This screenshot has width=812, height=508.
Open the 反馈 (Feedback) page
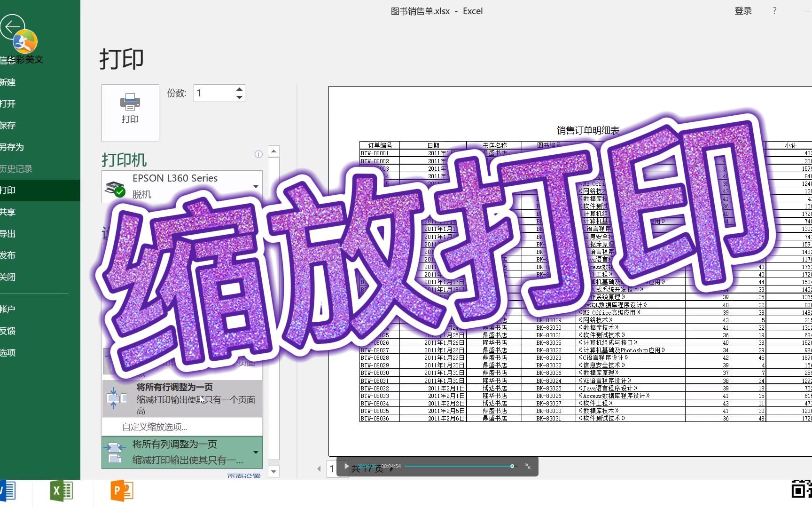point(8,331)
